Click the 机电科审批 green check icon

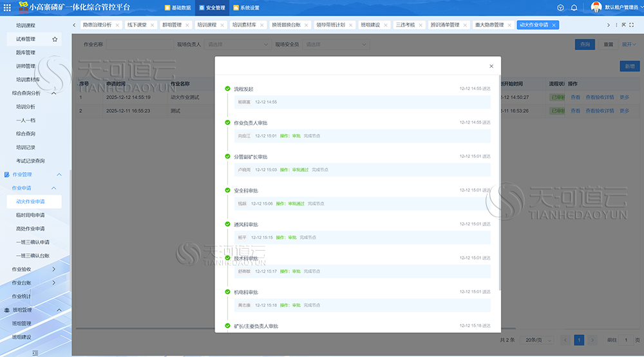[227, 292]
